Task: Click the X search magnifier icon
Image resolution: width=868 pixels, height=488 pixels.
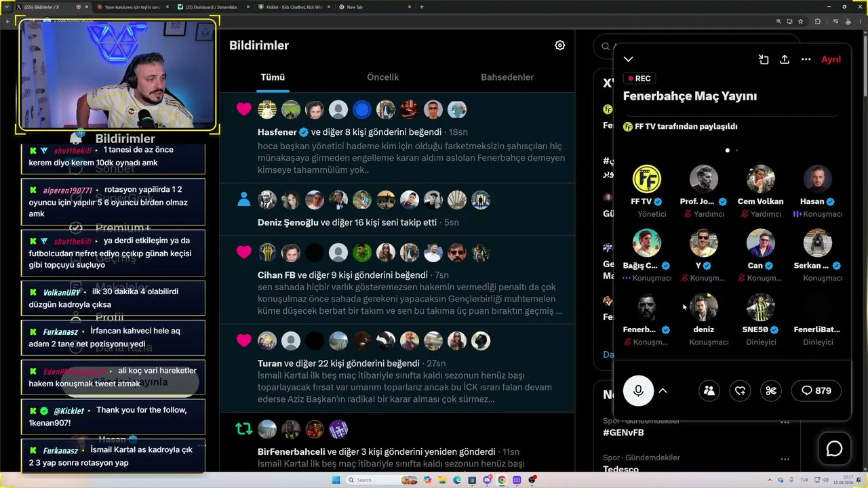Action: pos(606,46)
